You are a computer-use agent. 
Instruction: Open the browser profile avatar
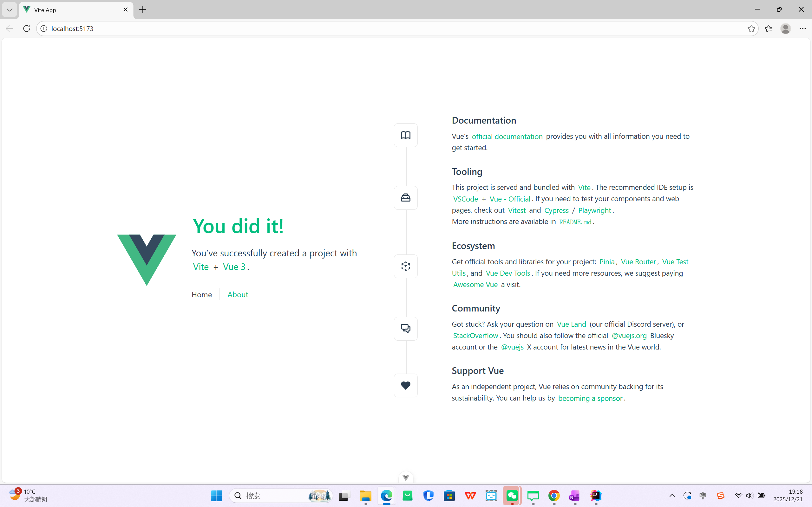coord(785,29)
